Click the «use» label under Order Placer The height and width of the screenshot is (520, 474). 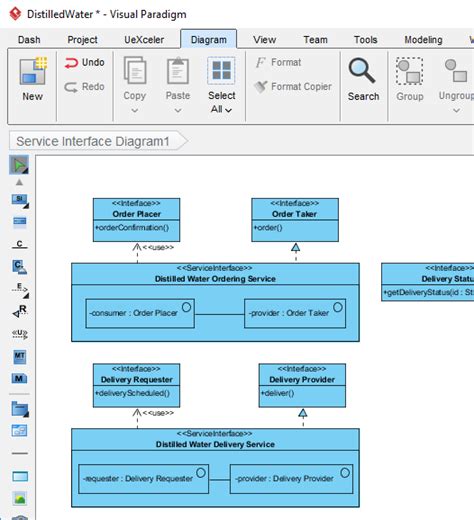158,247
